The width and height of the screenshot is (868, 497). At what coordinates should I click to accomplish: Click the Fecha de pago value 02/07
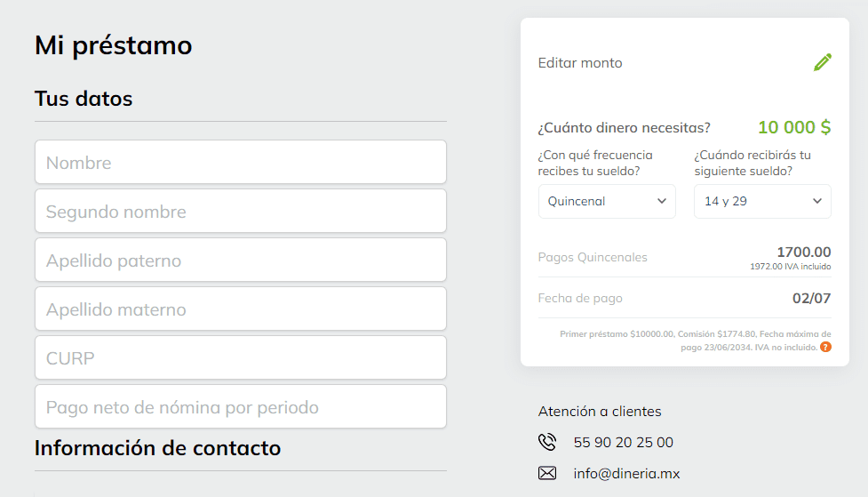811,298
